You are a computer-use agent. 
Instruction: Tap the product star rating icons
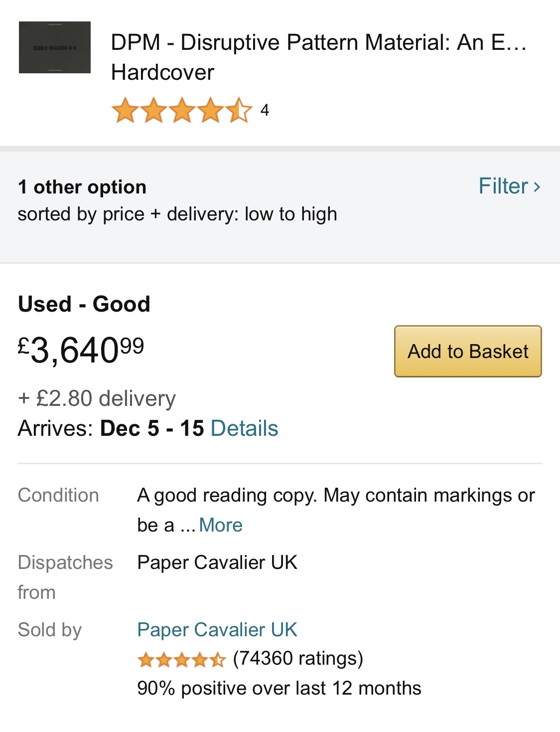[182, 110]
